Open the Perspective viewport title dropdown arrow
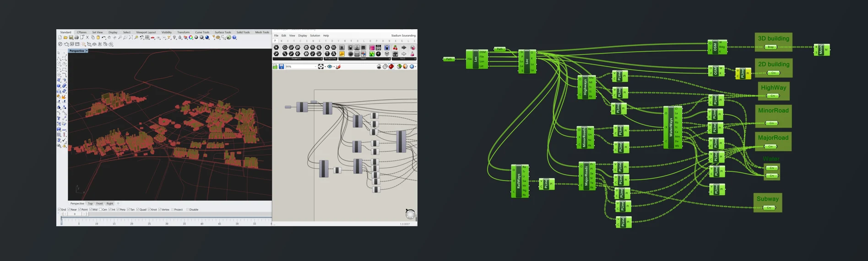868x261 pixels. click(87, 51)
